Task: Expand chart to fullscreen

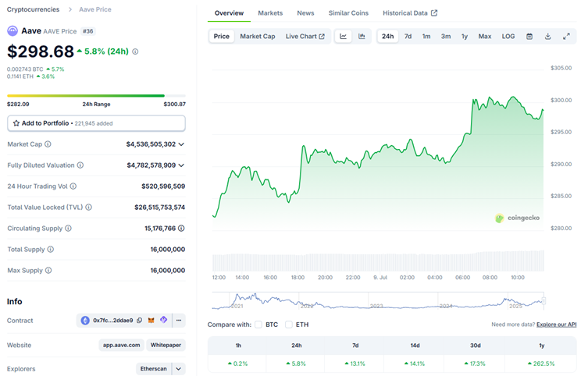Action: point(566,37)
